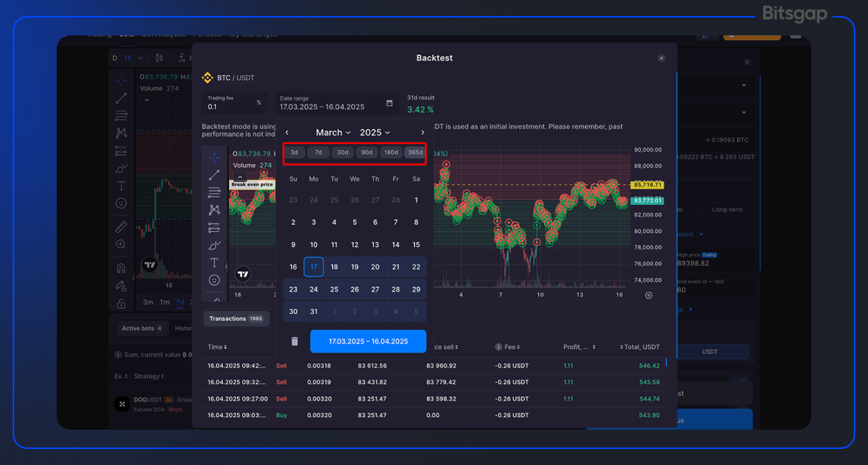
Task: Click the 546.42 total value cell
Action: point(649,366)
